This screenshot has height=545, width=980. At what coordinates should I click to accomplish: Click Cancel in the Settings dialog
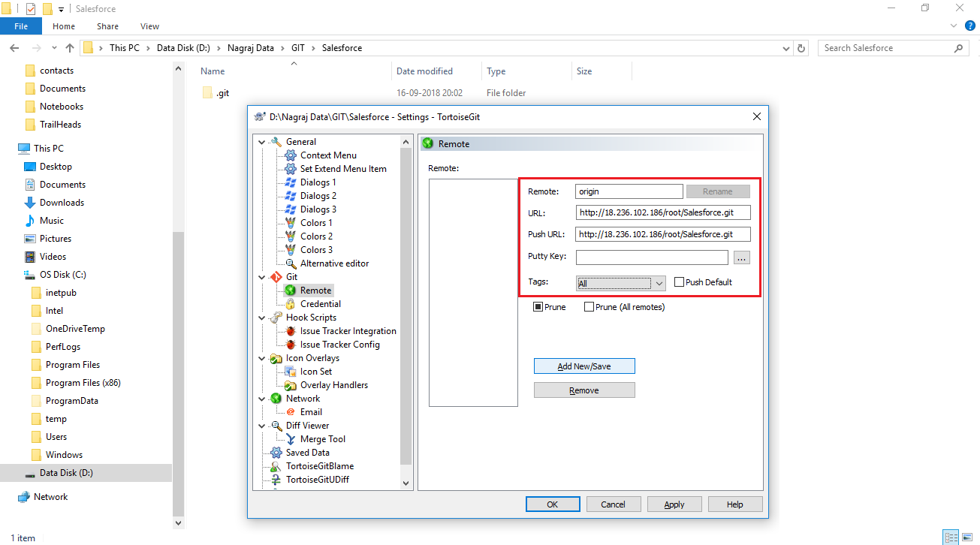point(614,504)
